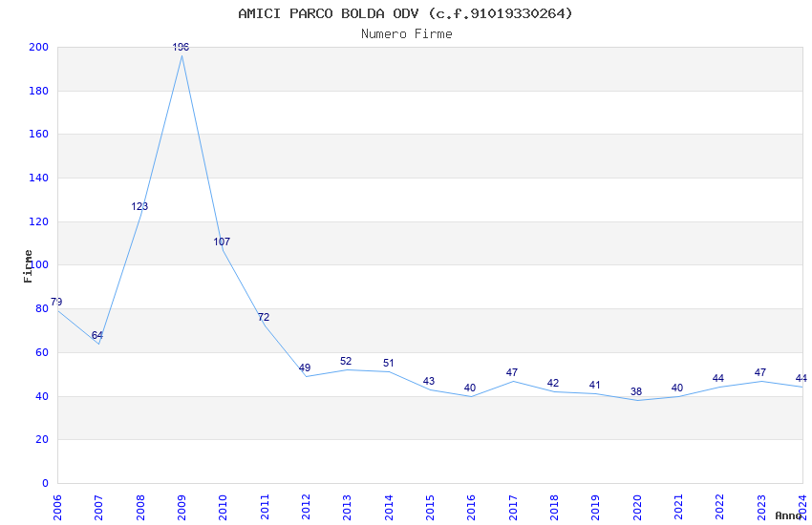This screenshot has width=812, height=525.
Task: Click the peak value label 196
Action: click(x=181, y=47)
